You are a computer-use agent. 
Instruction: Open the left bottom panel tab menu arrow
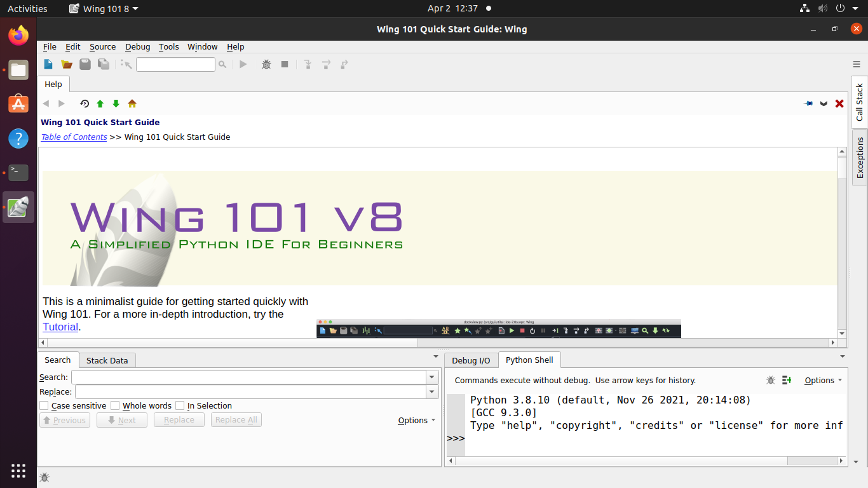click(436, 357)
